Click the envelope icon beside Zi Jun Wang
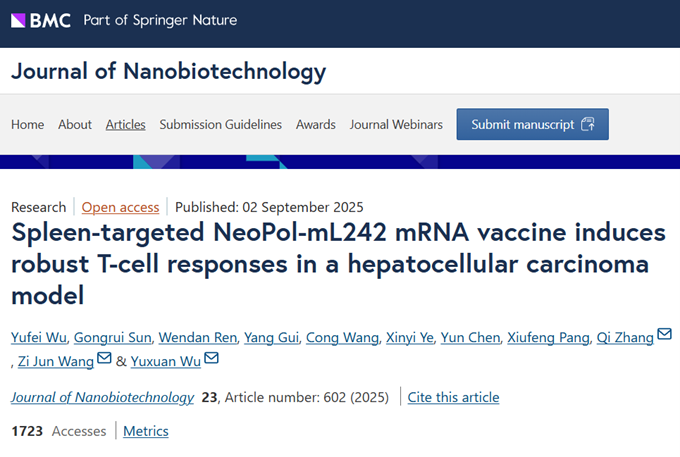The image size is (680, 457). (105, 358)
